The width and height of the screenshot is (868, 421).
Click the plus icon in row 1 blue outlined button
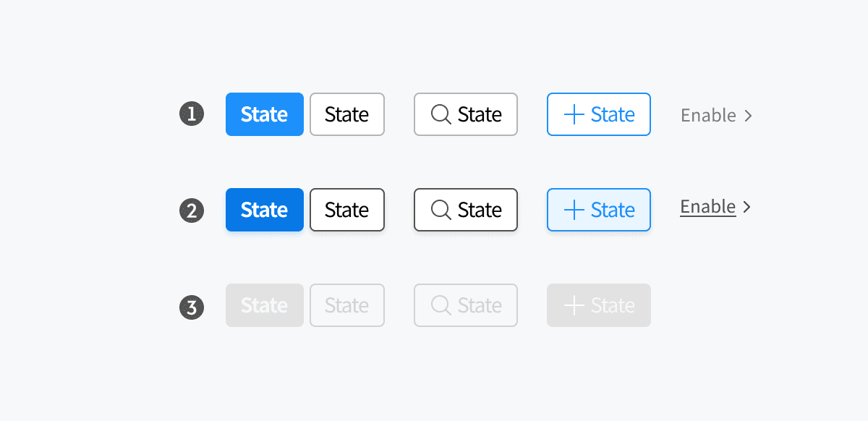coord(574,114)
